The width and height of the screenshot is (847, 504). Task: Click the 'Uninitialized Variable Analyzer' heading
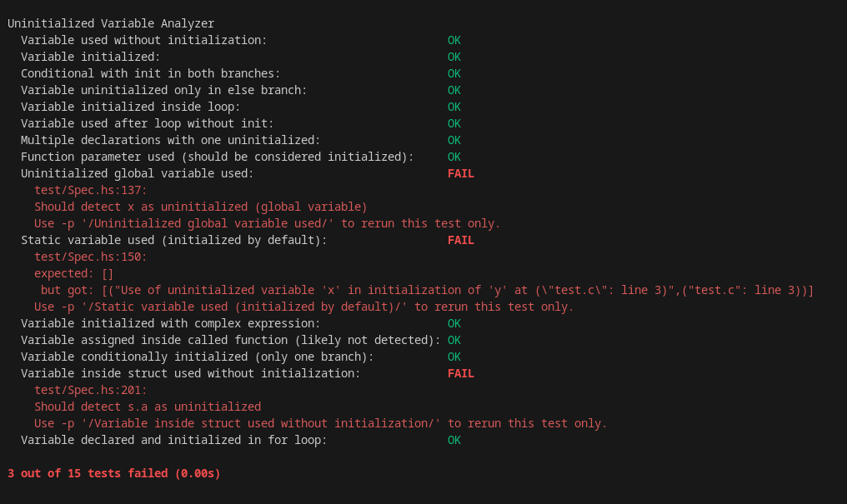(111, 24)
